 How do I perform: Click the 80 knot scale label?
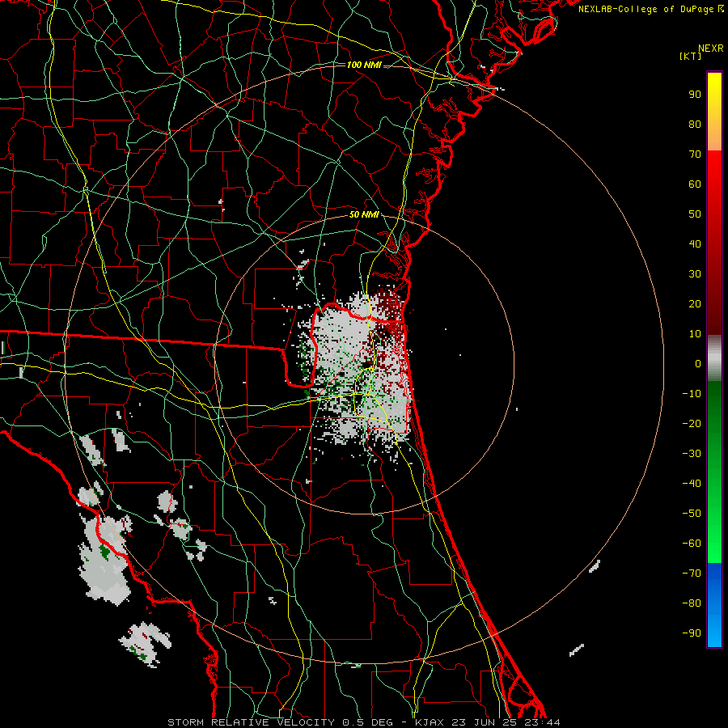click(x=695, y=124)
